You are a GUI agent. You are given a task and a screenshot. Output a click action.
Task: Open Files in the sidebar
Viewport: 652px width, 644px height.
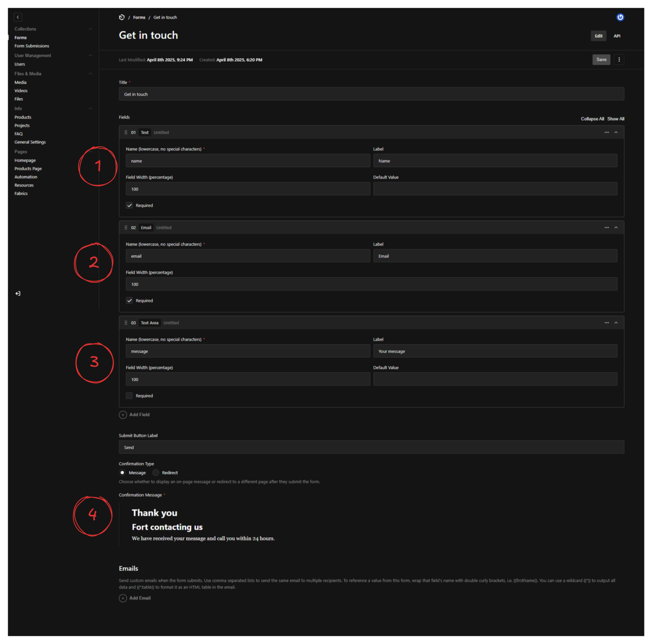pos(19,99)
